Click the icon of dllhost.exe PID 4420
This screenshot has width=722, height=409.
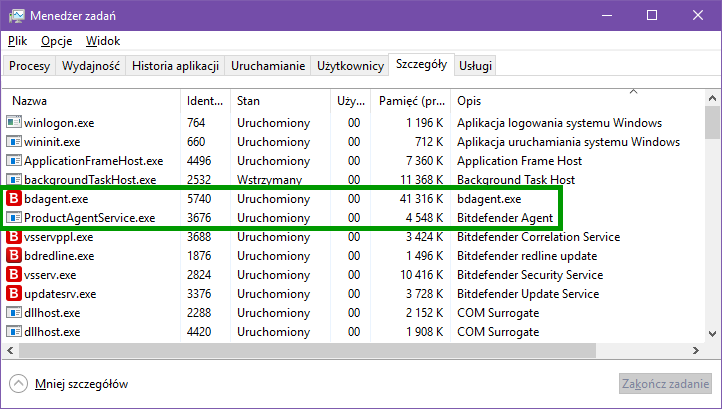click(x=14, y=332)
